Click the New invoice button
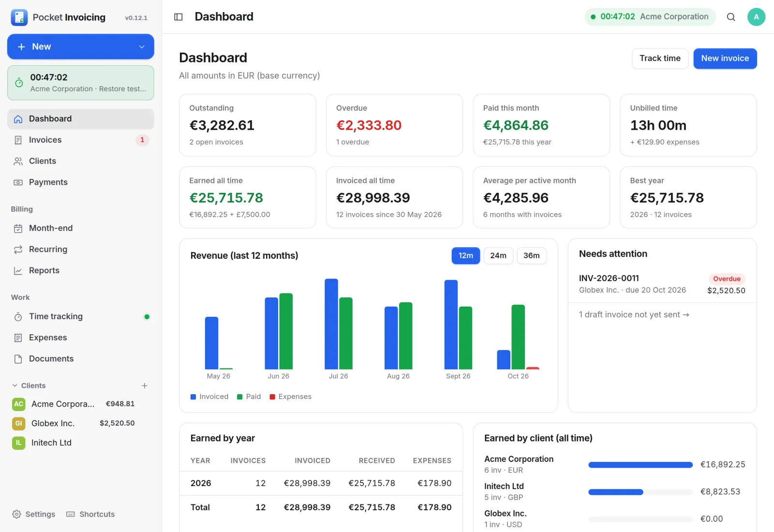774x532 pixels. click(725, 59)
